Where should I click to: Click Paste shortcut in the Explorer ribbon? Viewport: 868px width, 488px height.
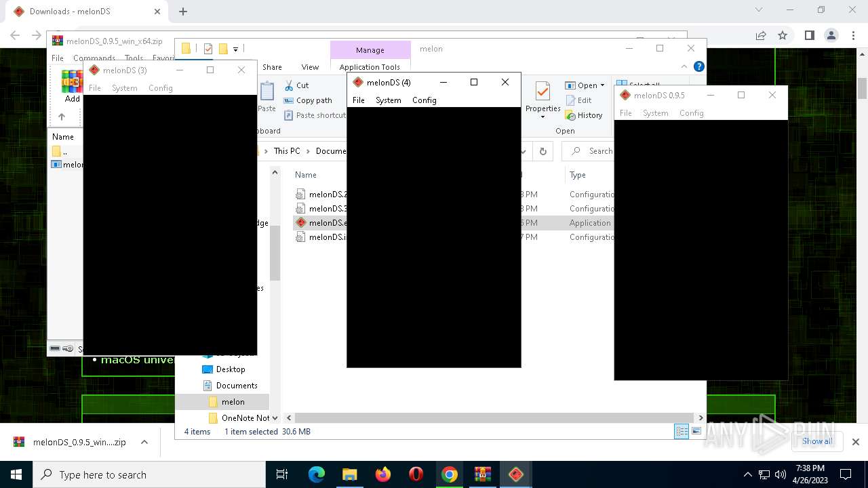click(315, 115)
